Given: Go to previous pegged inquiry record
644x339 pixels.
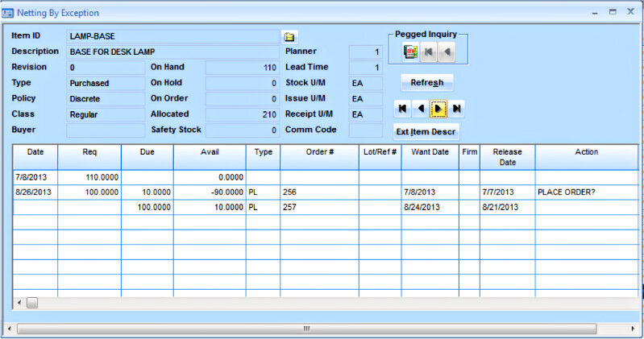Looking at the screenshot, I should (447, 52).
